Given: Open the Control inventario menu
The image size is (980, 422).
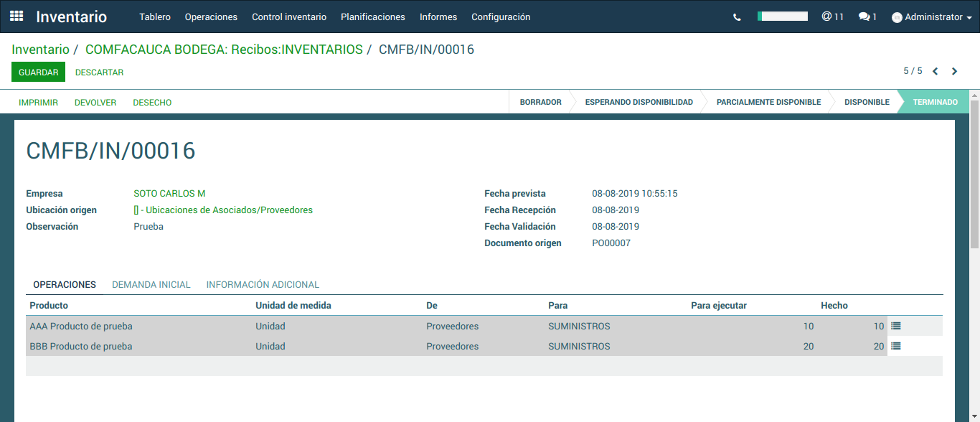Looking at the screenshot, I should [x=289, y=17].
